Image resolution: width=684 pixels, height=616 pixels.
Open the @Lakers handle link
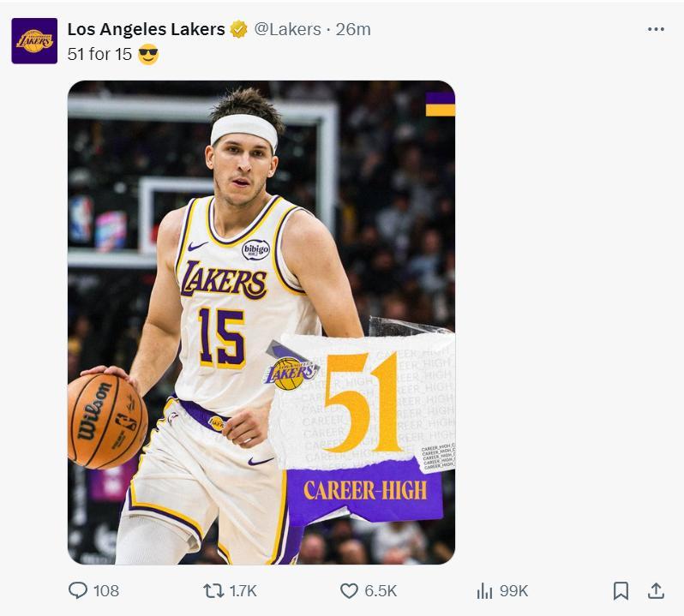point(287,29)
